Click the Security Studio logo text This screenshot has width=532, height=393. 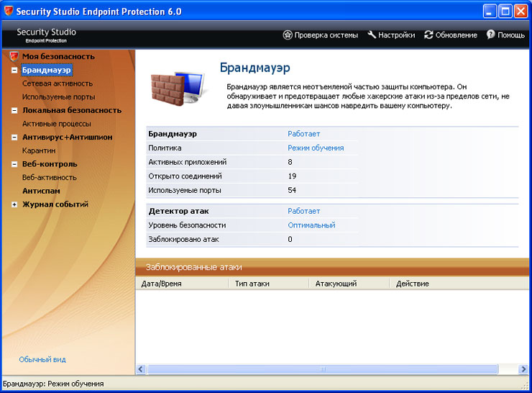pos(46,35)
